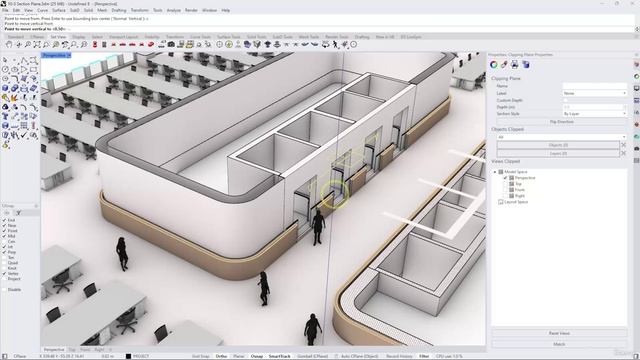Toggle the Perp osnap checkbox

point(4,252)
